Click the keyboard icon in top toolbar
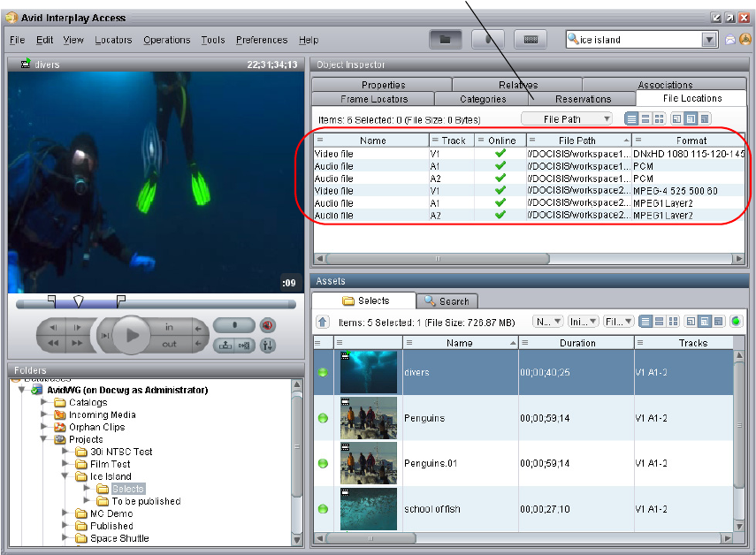 531,40
